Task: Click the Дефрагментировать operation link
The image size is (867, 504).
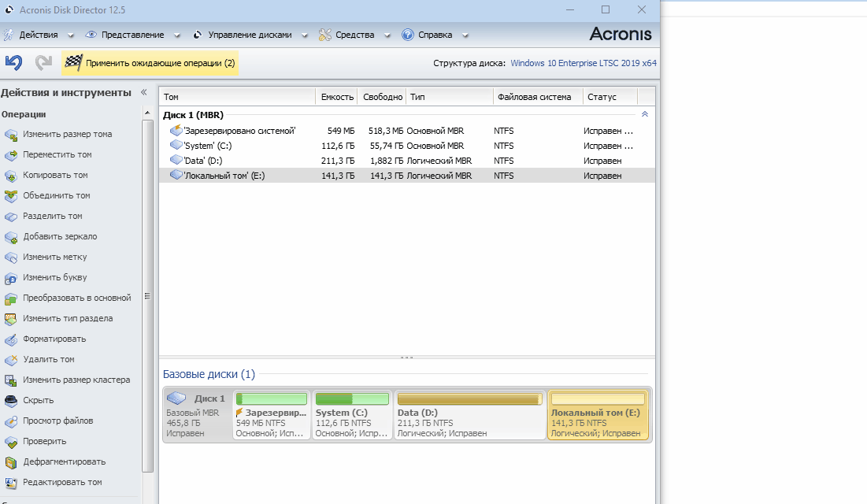Action: [x=64, y=462]
